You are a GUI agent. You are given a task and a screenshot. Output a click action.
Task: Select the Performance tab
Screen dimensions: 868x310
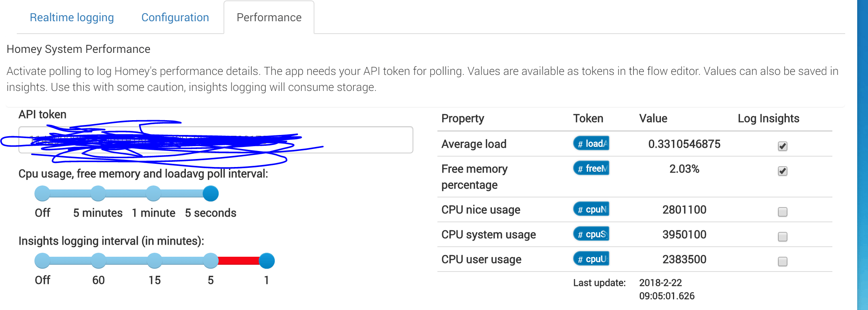(x=269, y=18)
